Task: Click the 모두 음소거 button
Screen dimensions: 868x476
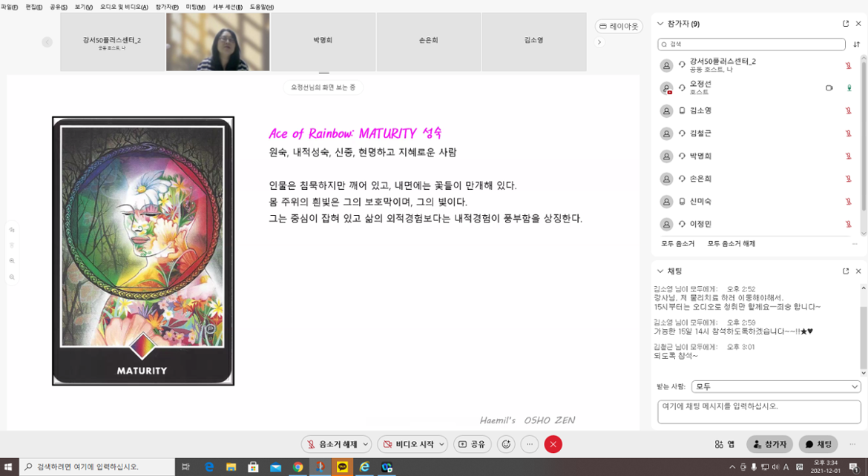Action: (x=677, y=244)
